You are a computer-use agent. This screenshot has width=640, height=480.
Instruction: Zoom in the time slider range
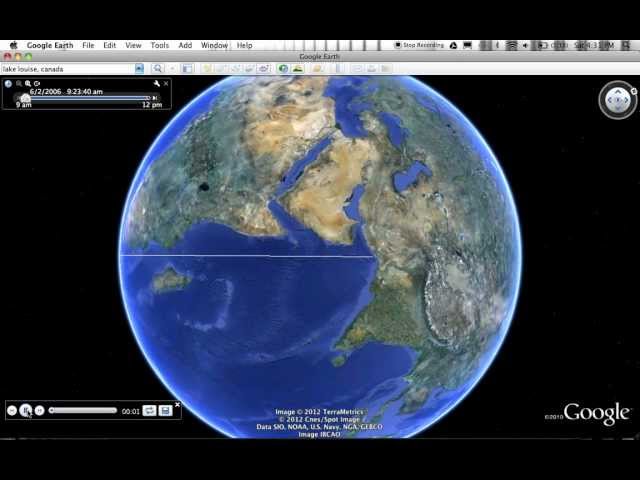(28, 84)
